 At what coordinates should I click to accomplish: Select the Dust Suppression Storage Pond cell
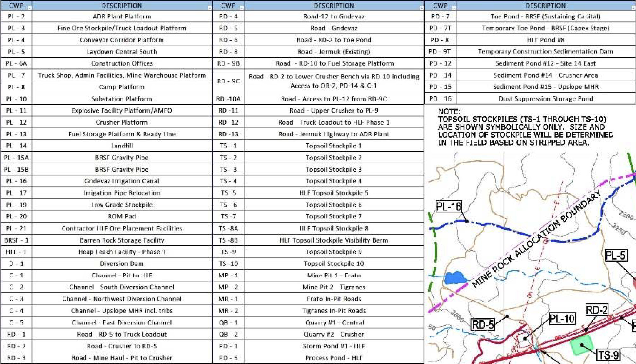pyautogui.click(x=546, y=99)
